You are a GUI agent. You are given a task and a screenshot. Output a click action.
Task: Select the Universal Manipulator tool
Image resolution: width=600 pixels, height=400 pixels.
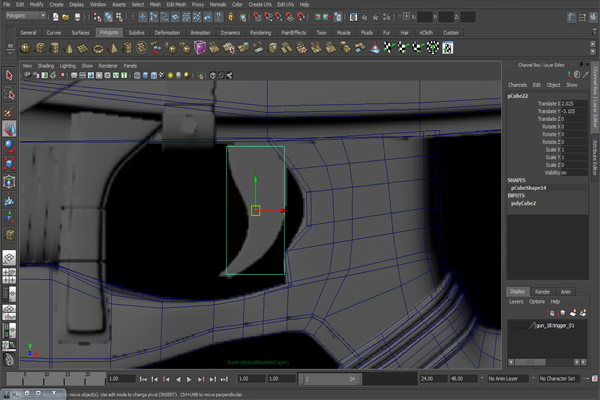(9, 182)
